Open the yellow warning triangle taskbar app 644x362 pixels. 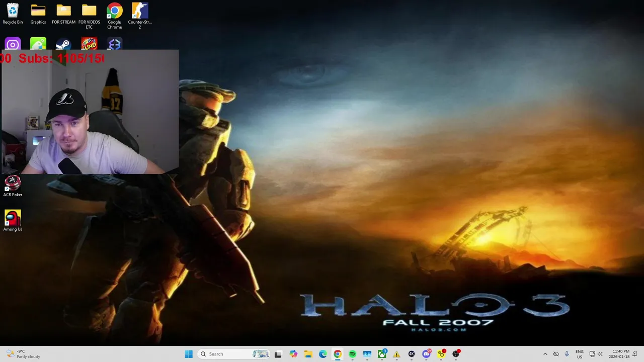point(396,354)
